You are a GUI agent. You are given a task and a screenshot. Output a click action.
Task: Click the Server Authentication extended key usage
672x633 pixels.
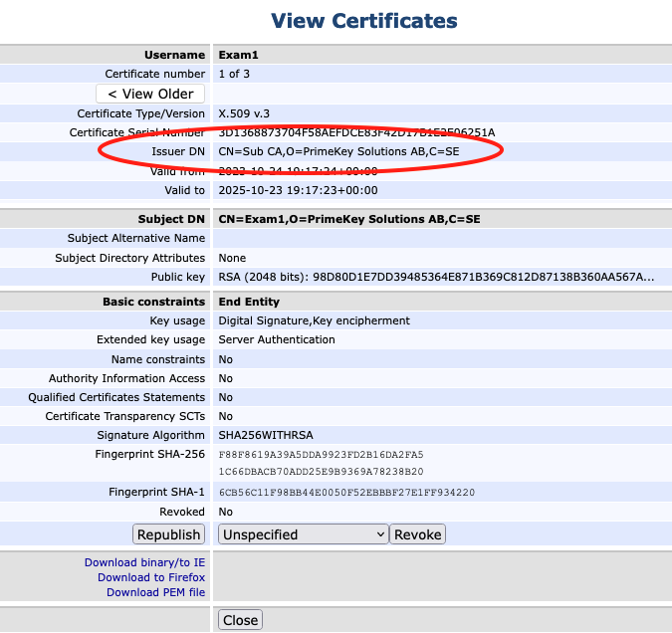click(x=277, y=339)
